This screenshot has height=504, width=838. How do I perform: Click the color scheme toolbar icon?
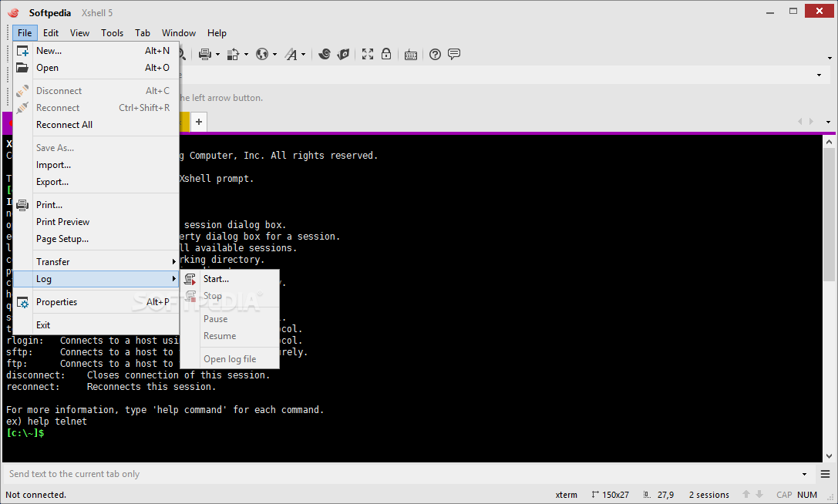tap(233, 54)
